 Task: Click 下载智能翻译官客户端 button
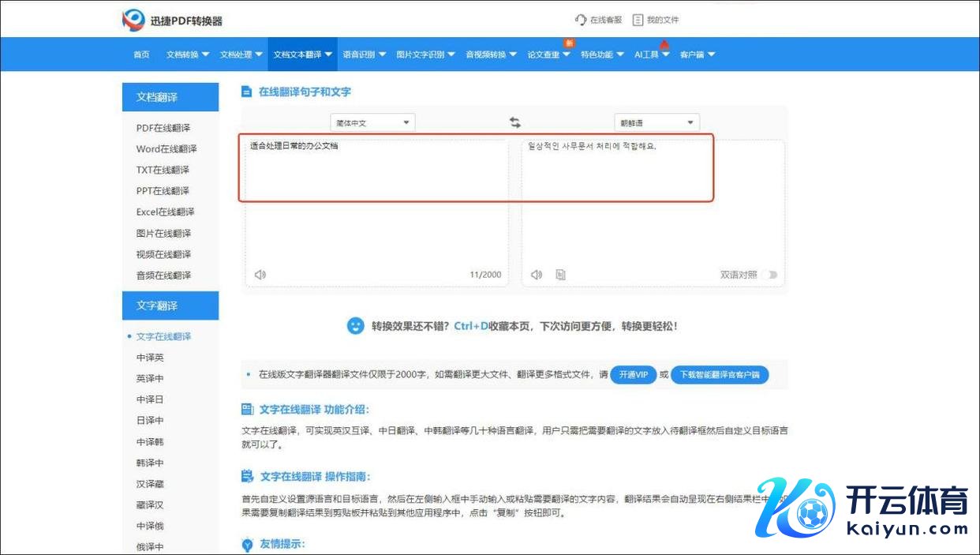(x=719, y=374)
